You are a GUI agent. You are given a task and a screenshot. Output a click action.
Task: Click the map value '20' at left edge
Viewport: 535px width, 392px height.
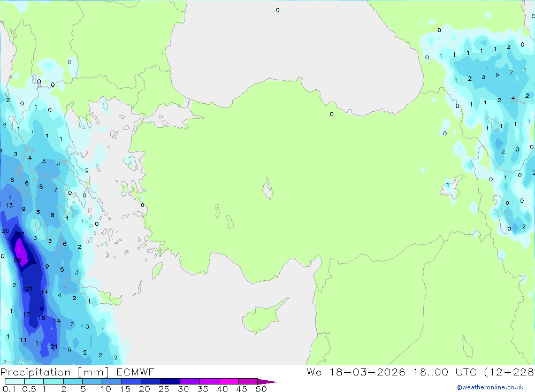tap(5, 231)
